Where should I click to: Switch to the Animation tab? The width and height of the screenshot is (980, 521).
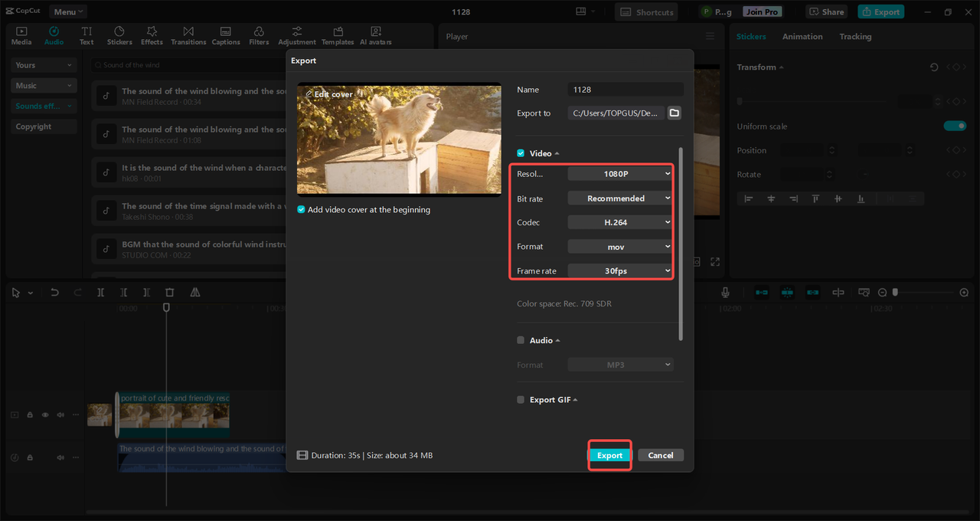point(802,36)
